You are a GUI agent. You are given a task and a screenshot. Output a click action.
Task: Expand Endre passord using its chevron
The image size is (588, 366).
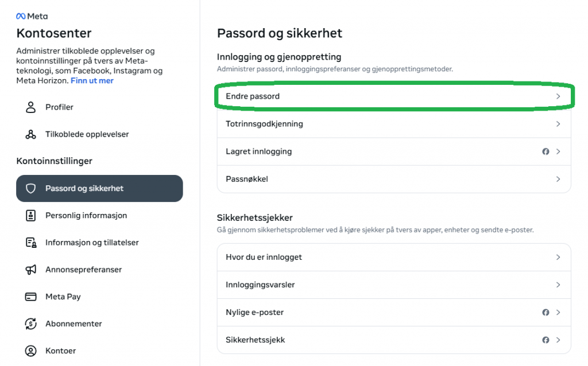(558, 96)
